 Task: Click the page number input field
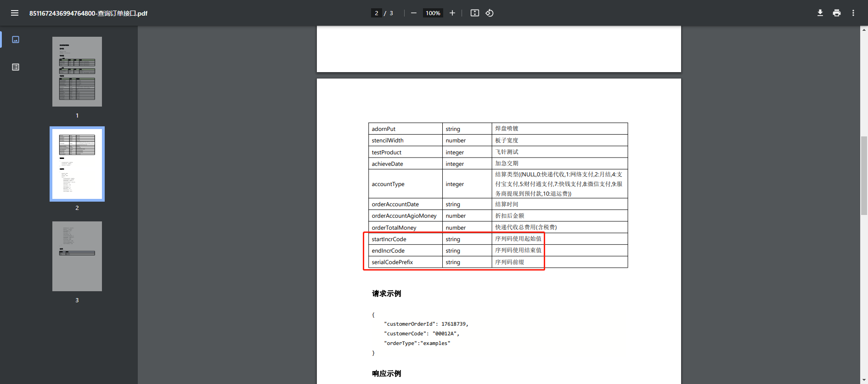(x=376, y=13)
